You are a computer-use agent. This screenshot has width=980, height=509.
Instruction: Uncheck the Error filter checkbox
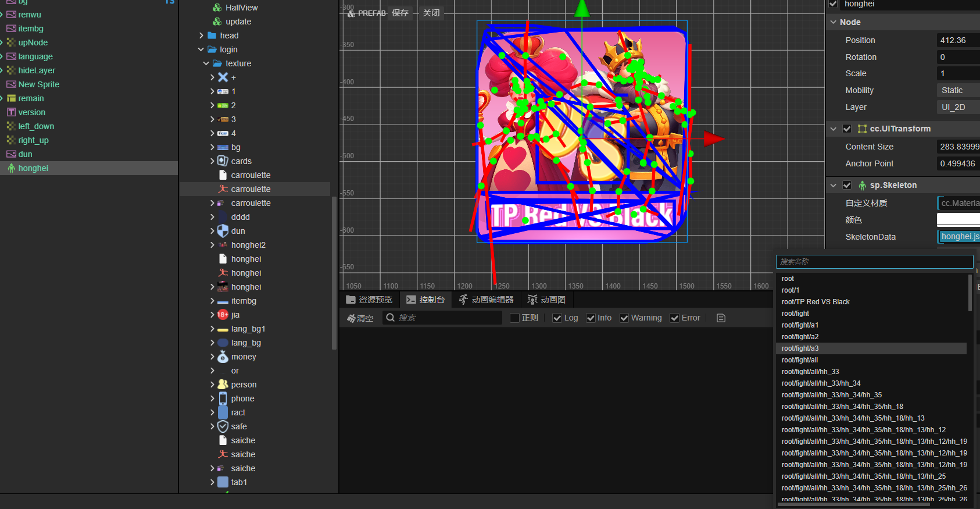tap(675, 318)
